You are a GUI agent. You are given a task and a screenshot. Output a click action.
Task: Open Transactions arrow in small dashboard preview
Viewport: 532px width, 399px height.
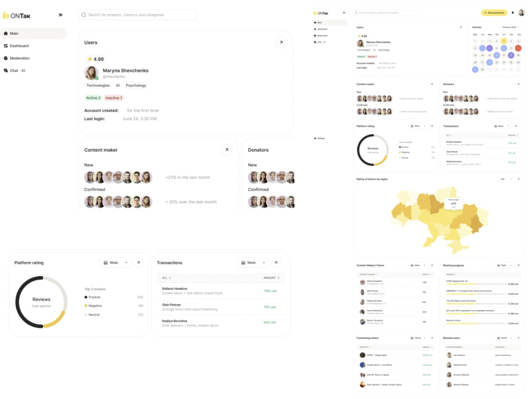(x=516, y=126)
